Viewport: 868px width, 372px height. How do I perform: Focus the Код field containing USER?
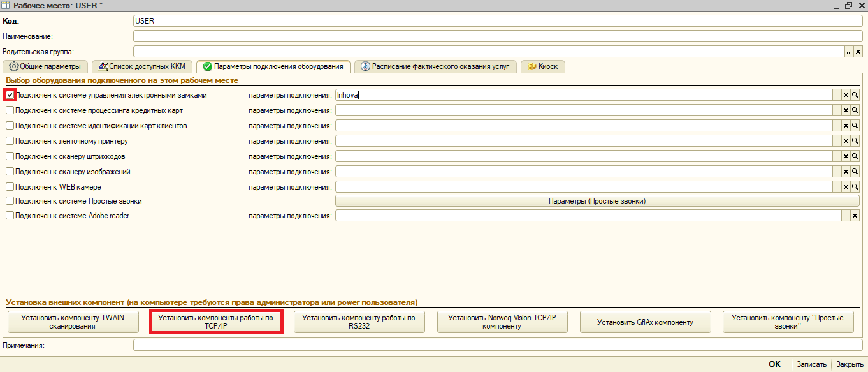(497, 21)
